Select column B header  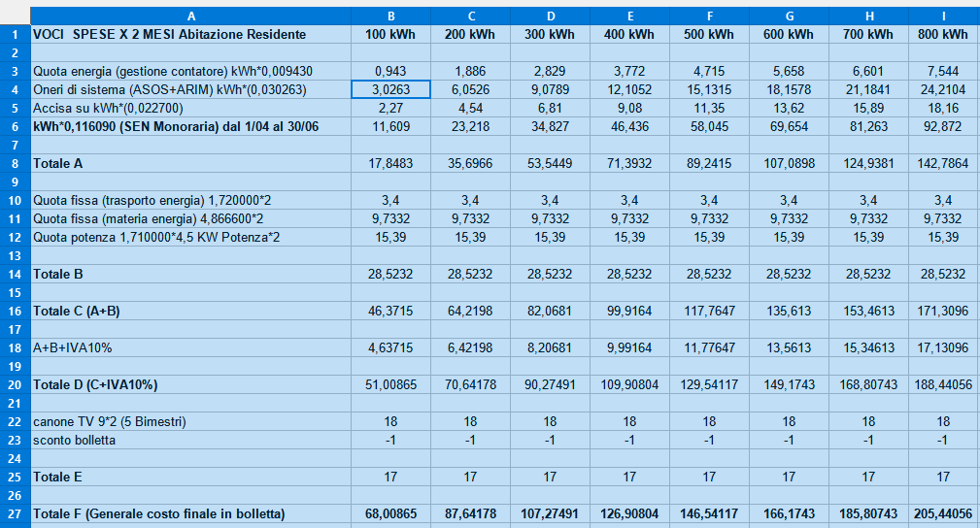tap(390, 16)
